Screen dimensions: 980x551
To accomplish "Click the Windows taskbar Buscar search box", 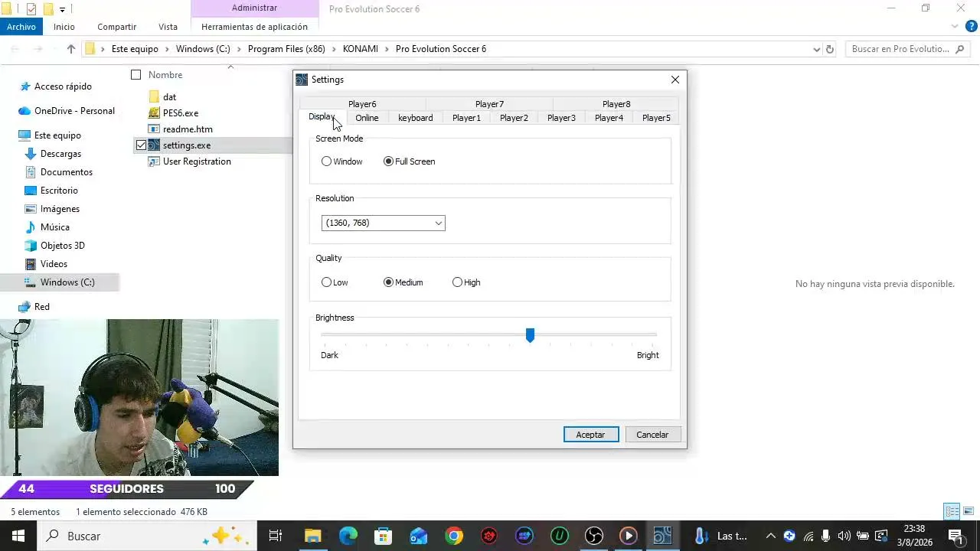I will (x=145, y=536).
